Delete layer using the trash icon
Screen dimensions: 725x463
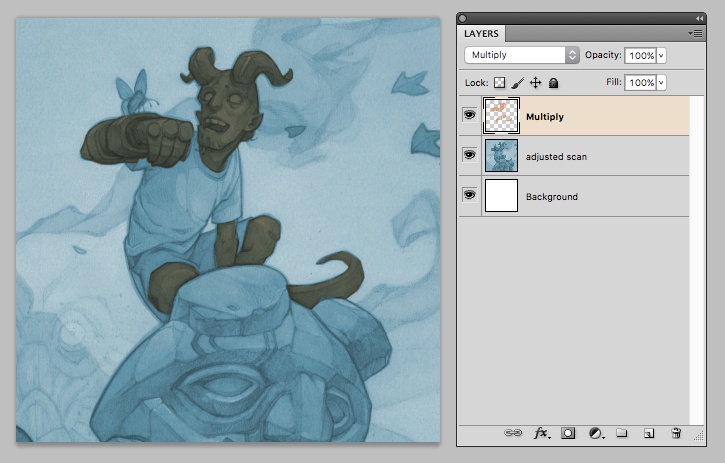pos(676,433)
